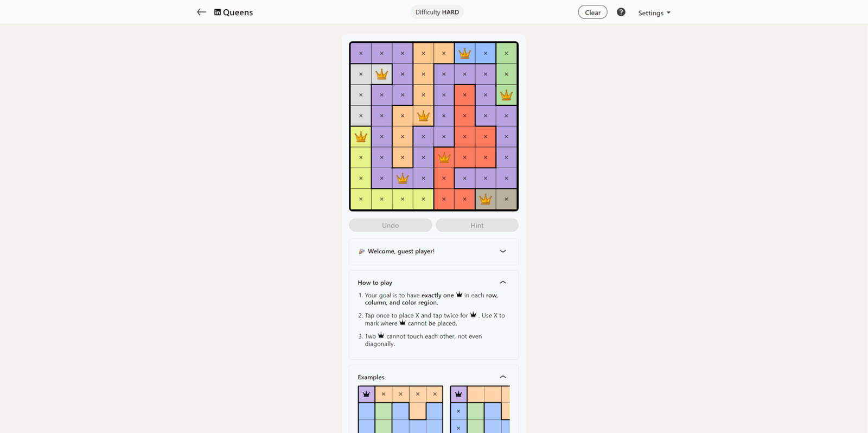Click the crown on the blue cell, top row
868x433 pixels.
[x=464, y=53]
